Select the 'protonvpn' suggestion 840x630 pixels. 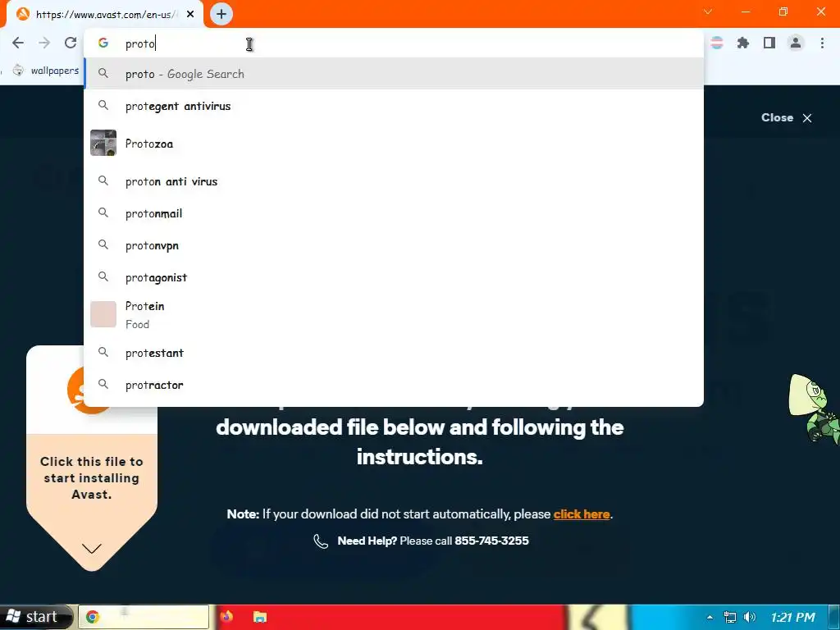point(394,245)
